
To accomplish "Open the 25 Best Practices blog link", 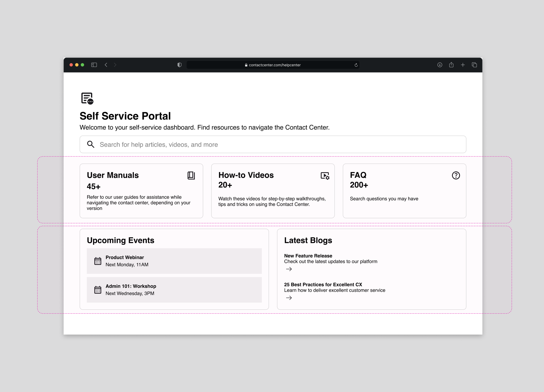I will pyautogui.click(x=323, y=284).
